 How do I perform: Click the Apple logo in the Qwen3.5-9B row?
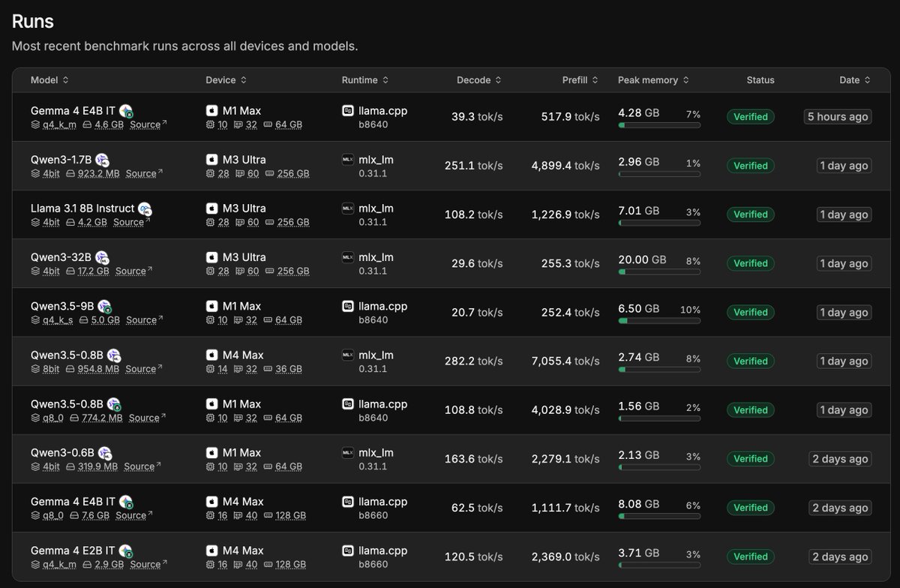[211, 306]
